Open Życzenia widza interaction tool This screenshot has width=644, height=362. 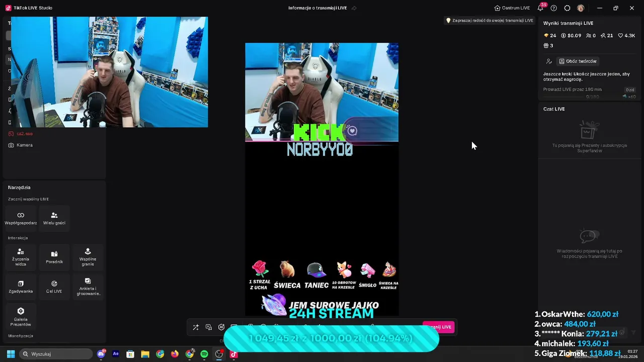21,257
